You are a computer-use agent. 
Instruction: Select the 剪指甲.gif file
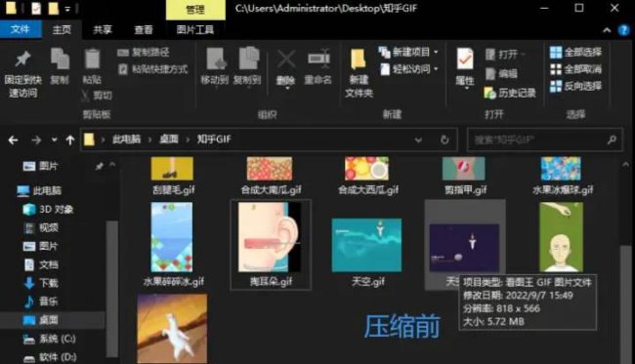click(x=464, y=176)
